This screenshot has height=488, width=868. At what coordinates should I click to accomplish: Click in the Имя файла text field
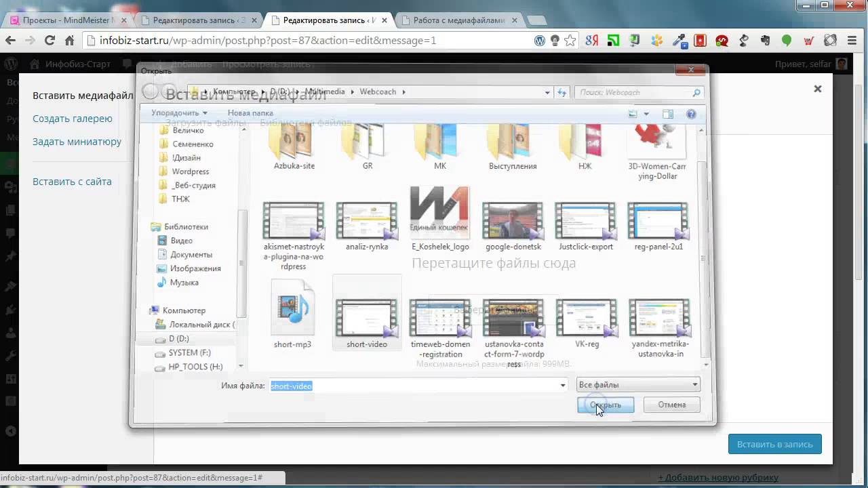pos(412,386)
